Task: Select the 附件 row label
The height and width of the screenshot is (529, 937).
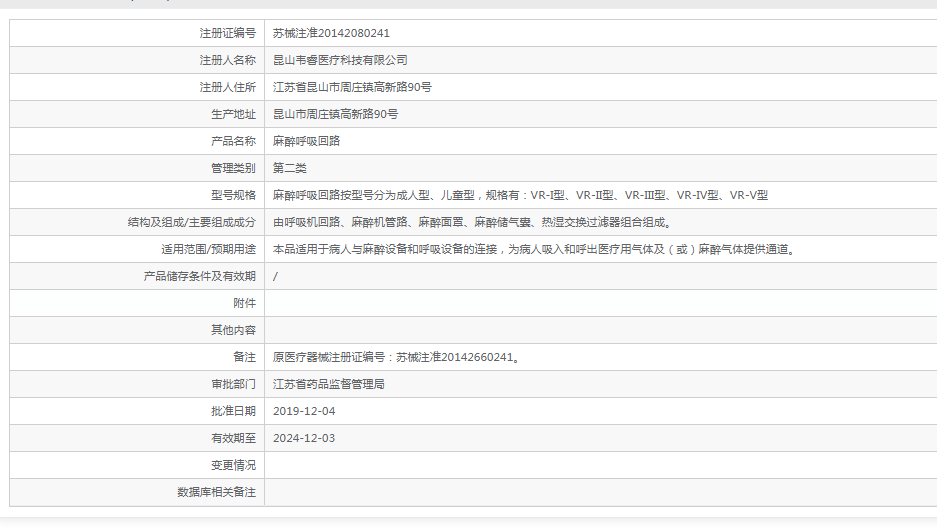Action: (243, 303)
